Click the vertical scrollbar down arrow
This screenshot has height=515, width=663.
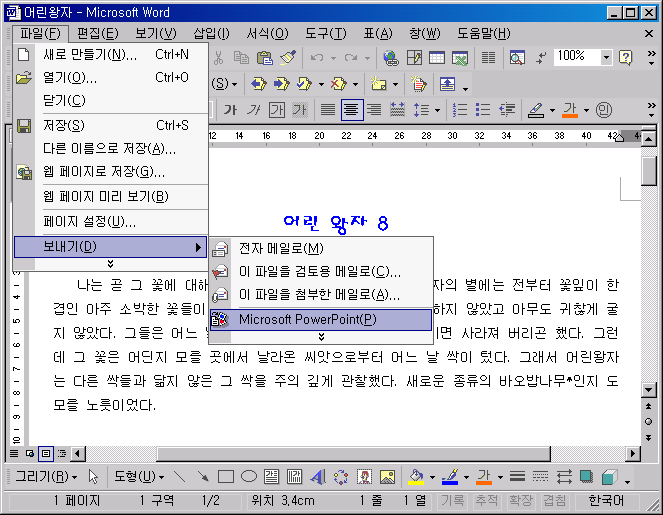click(x=649, y=390)
